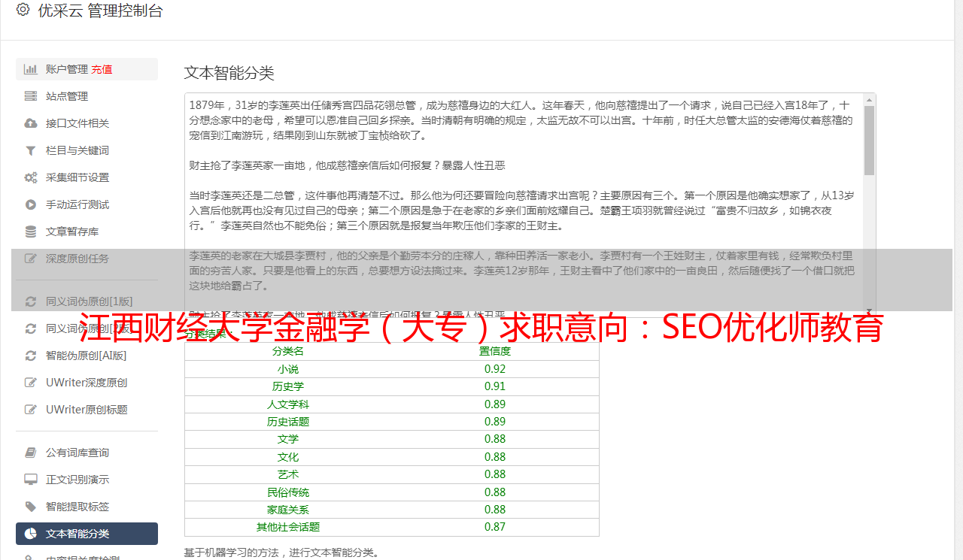Click the 0.88 value in the 艺术 row

point(495,474)
